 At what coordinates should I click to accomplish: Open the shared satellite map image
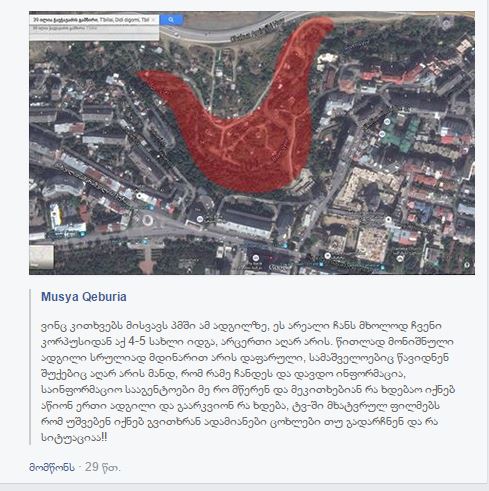point(252,143)
